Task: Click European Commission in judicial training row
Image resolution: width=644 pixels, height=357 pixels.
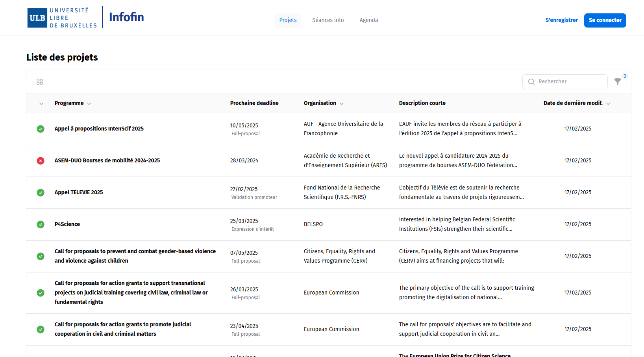Action: (x=331, y=293)
